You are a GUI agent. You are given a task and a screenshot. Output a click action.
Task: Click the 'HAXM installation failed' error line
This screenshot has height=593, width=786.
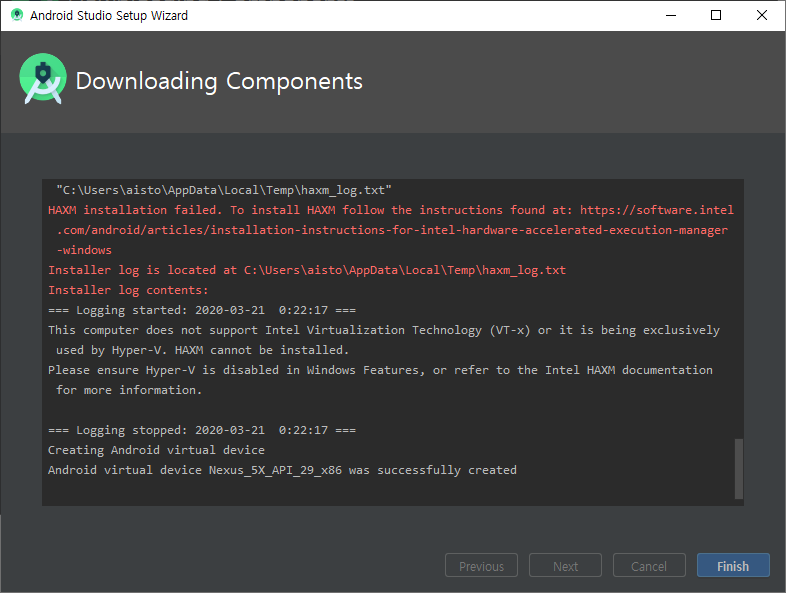(x=390, y=210)
